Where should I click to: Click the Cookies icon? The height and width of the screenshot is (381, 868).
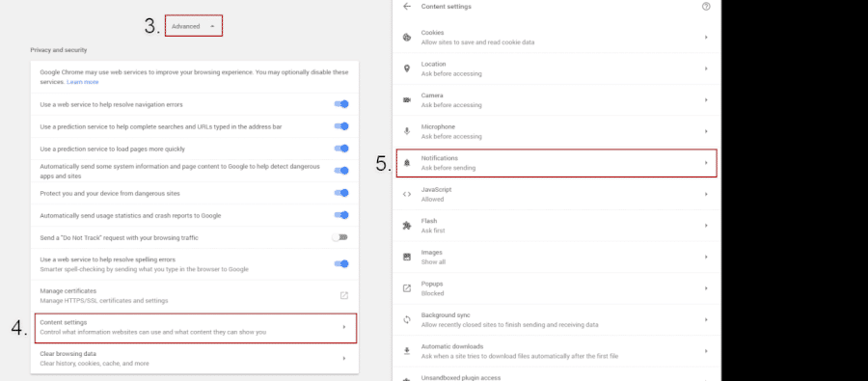[x=407, y=37]
